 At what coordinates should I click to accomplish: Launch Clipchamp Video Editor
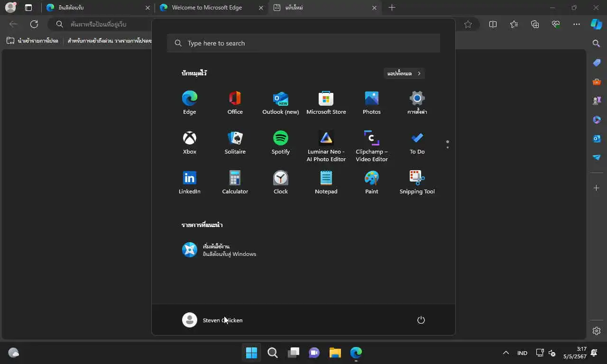click(371, 146)
